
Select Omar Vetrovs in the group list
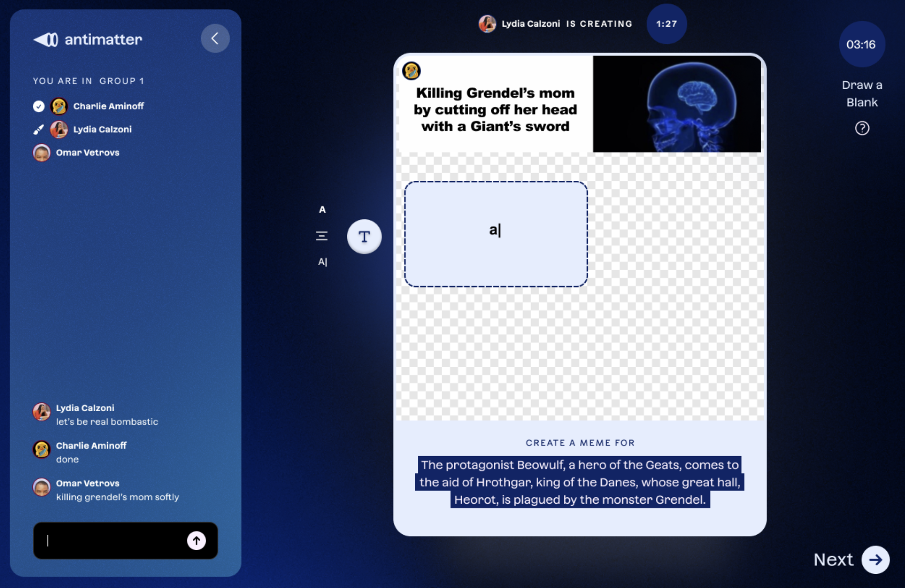coord(87,153)
